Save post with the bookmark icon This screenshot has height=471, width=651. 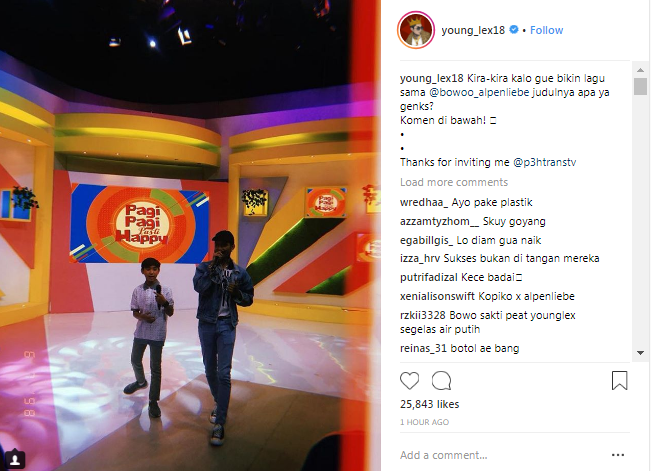(619, 380)
